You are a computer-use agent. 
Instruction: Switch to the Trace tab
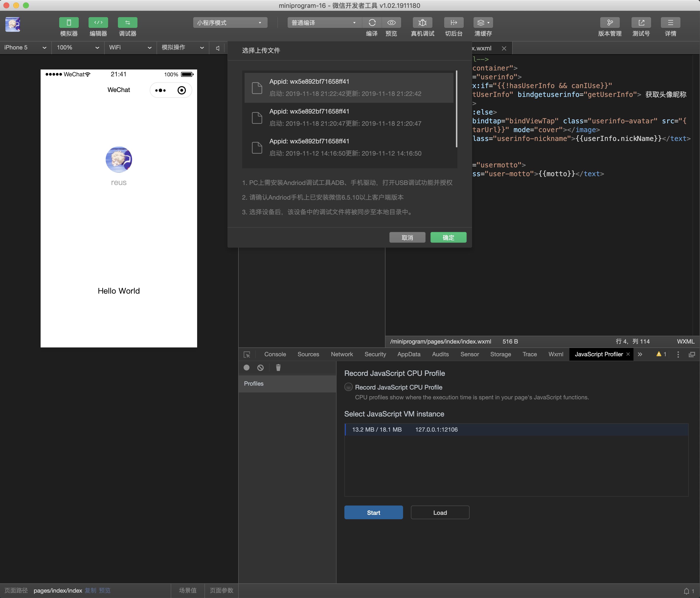point(529,354)
